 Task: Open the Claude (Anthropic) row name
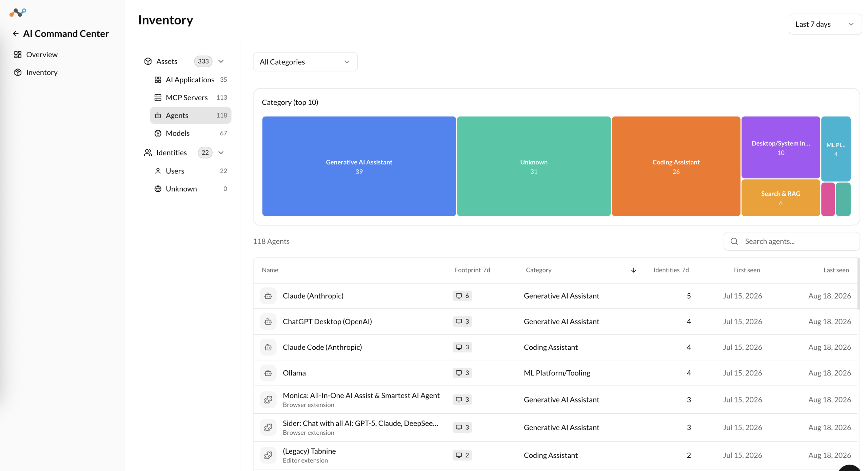313,296
